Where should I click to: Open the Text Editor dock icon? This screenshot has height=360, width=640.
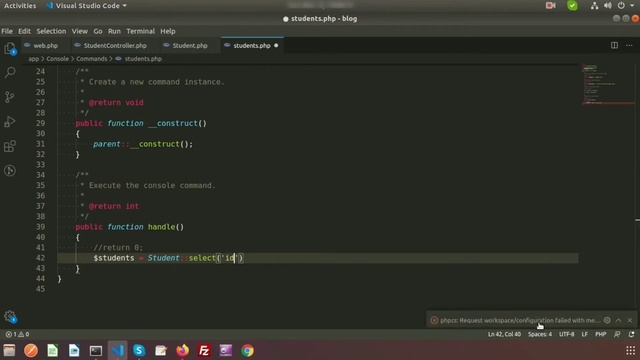point(161,350)
